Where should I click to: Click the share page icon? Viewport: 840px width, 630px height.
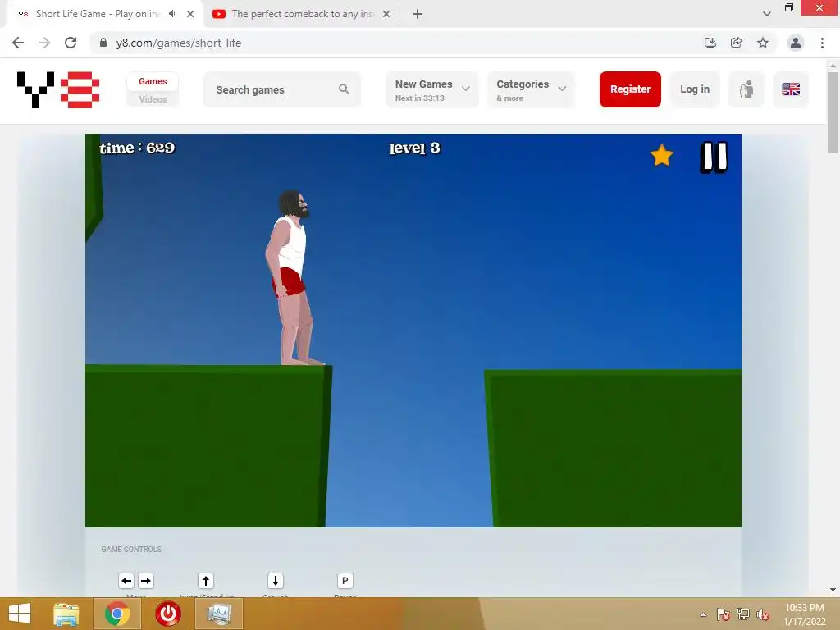tap(737, 43)
